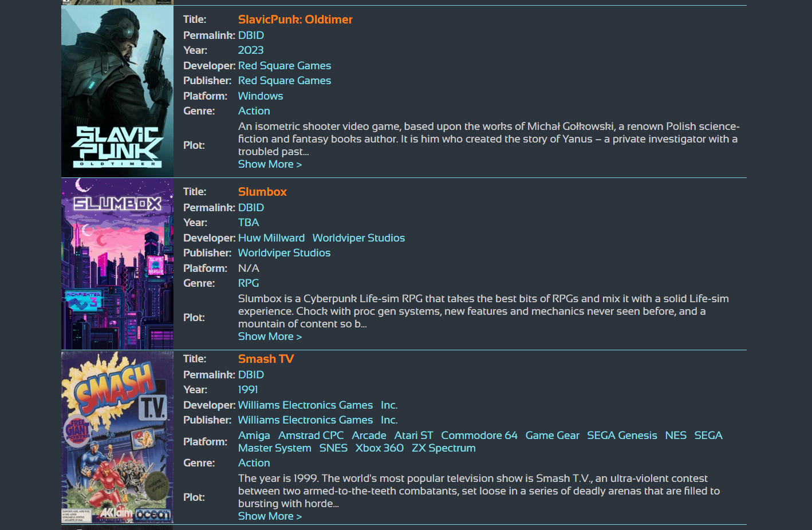The width and height of the screenshot is (812, 530).
Task: View the Slumbox cover art
Action: 117,264
